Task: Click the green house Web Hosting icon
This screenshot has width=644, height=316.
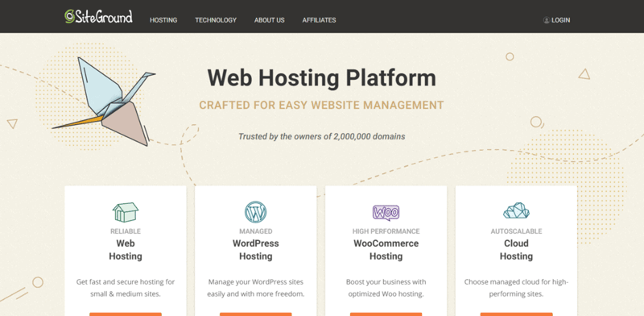Action: (x=126, y=212)
